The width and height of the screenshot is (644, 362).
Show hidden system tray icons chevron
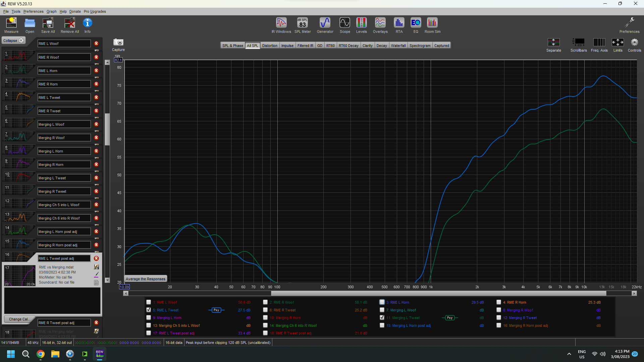coord(569,354)
